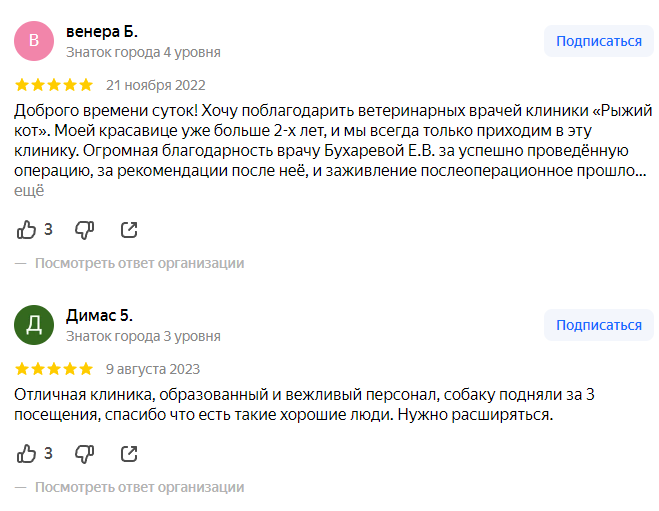Screen dimensions: 659x511
Task: Click five-star rating on венера Б.'s review
Action: click(54, 85)
